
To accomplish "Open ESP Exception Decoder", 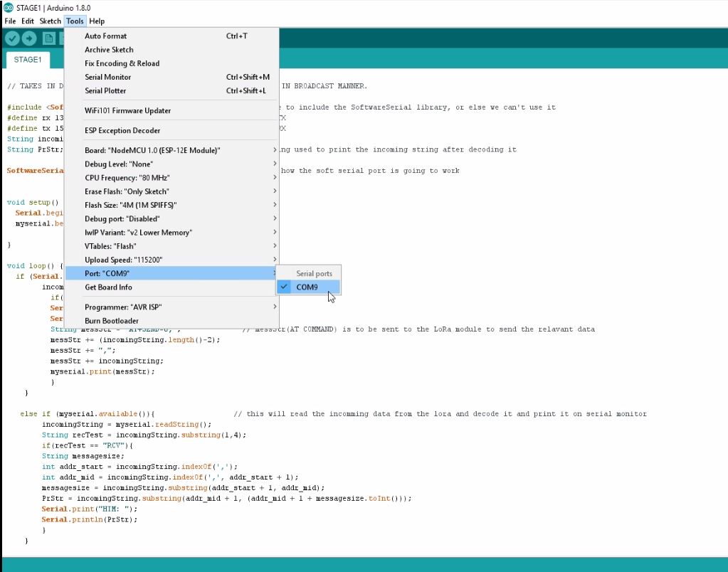I will (172, 130).
